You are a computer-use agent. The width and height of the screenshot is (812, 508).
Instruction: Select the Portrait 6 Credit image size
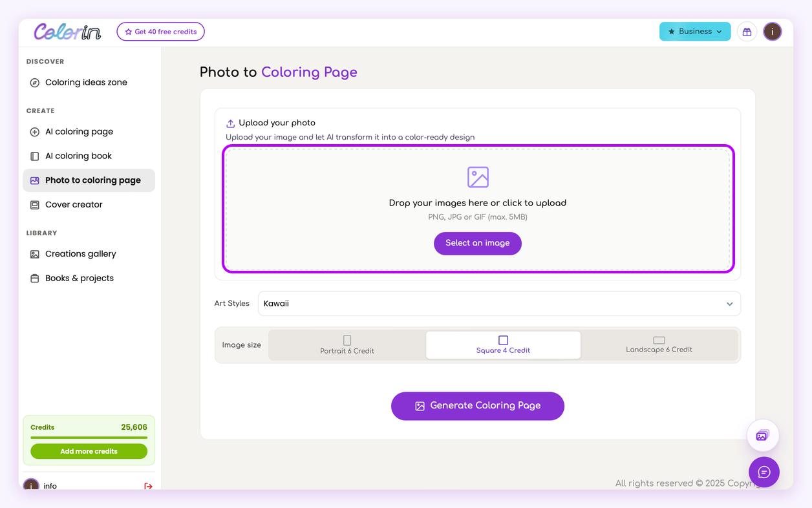coord(347,345)
